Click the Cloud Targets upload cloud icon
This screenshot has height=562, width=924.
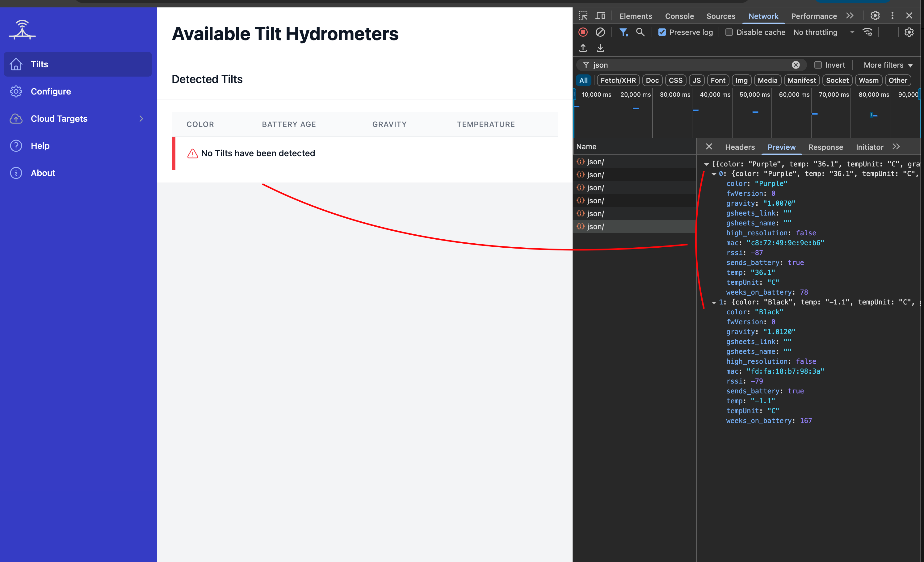[x=16, y=119]
